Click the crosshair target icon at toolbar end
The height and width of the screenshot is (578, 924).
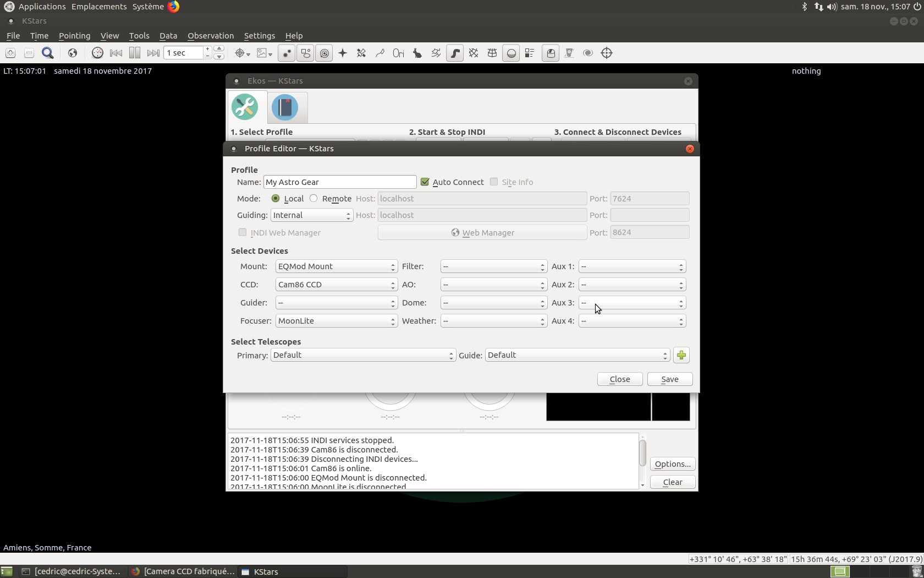click(x=607, y=53)
